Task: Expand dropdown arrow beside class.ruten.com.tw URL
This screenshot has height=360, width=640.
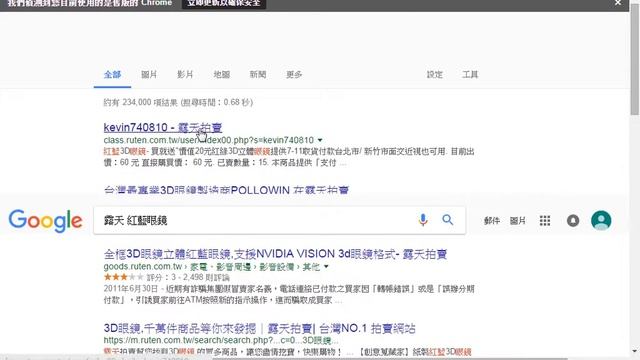Action: pyautogui.click(x=320, y=140)
